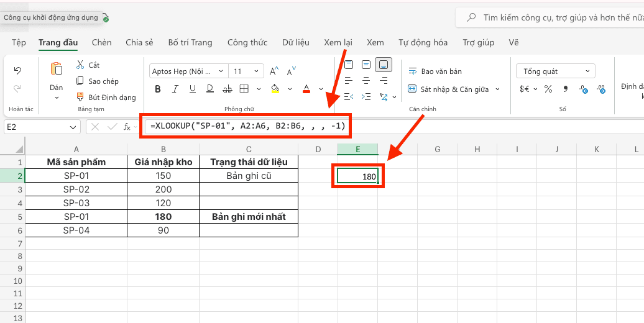The image size is (644, 323).
Task: Click the Redo arrow icon
Action: (17, 88)
